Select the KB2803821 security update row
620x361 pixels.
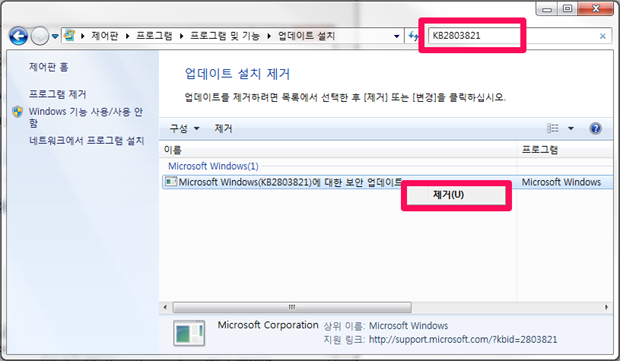388,182
